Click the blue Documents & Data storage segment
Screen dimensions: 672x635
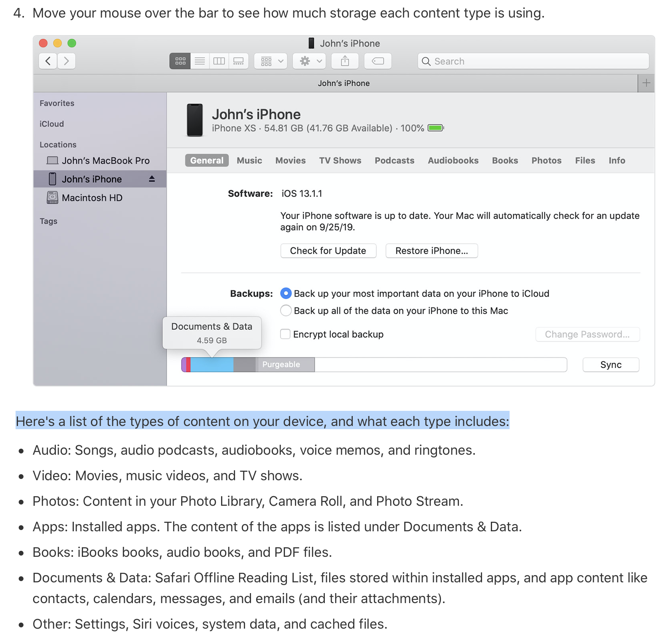click(x=212, y=365)
